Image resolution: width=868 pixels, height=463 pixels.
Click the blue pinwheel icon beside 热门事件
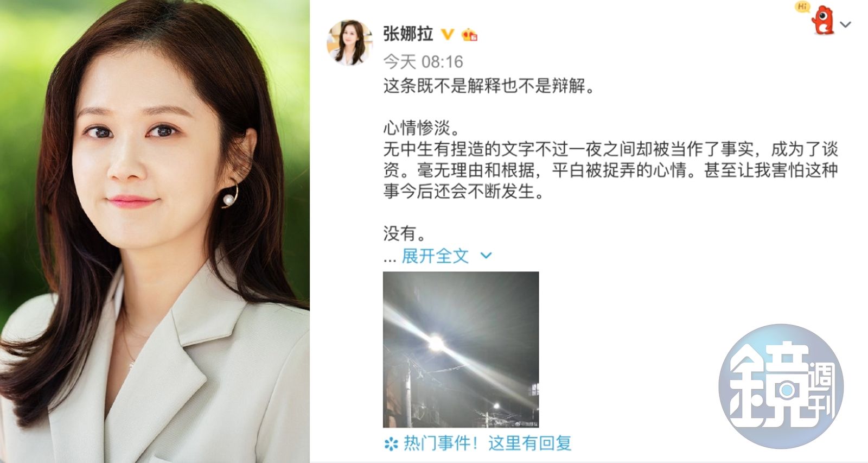point(391,444)
